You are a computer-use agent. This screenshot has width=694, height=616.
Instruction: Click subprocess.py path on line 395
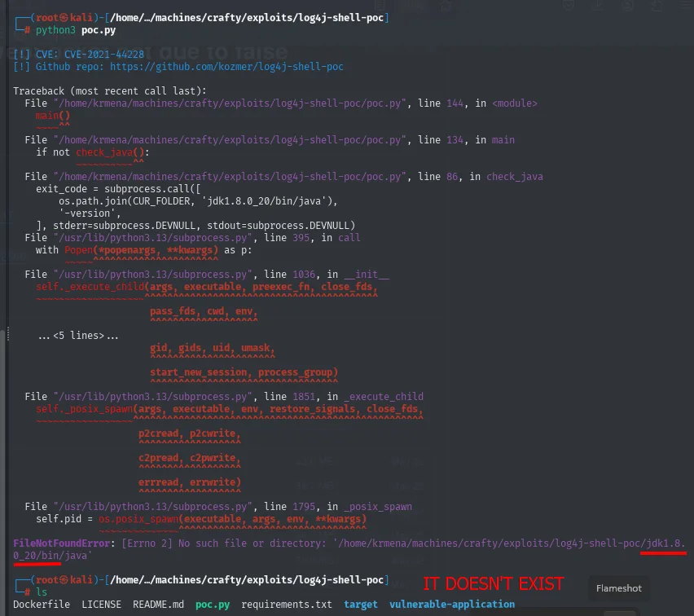pyautogui.click(x=152, y=238)
